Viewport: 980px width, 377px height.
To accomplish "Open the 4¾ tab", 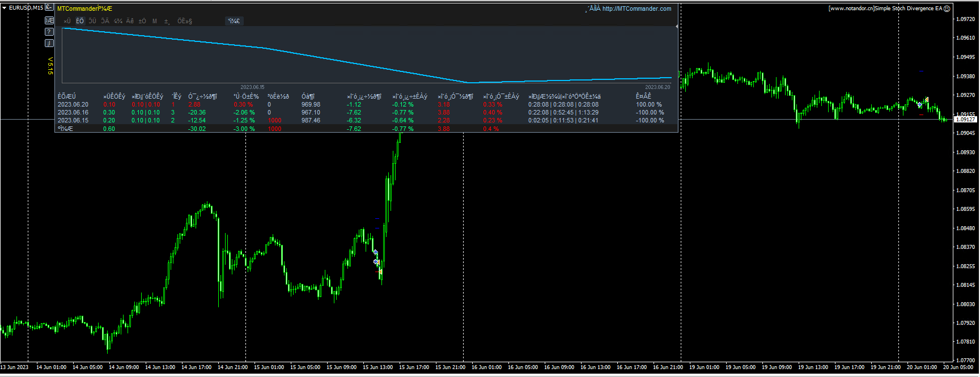I will (x=118, y=21).
